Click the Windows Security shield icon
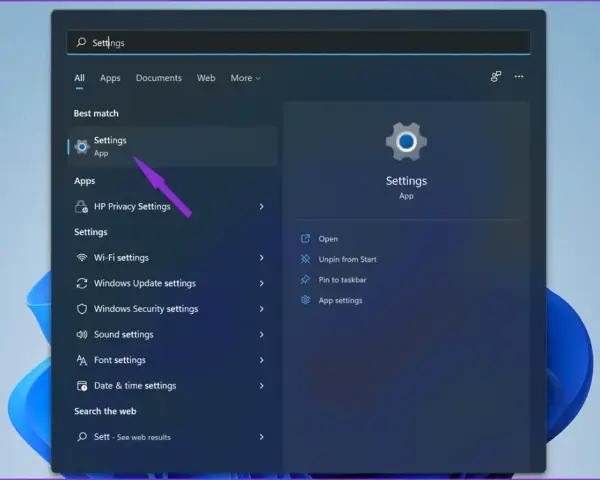 (x=82, y=309)
